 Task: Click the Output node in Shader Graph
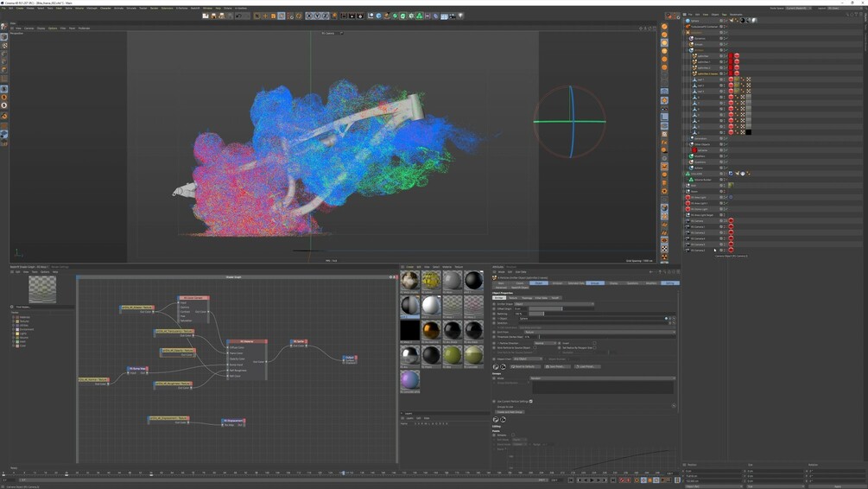[349, 359]
